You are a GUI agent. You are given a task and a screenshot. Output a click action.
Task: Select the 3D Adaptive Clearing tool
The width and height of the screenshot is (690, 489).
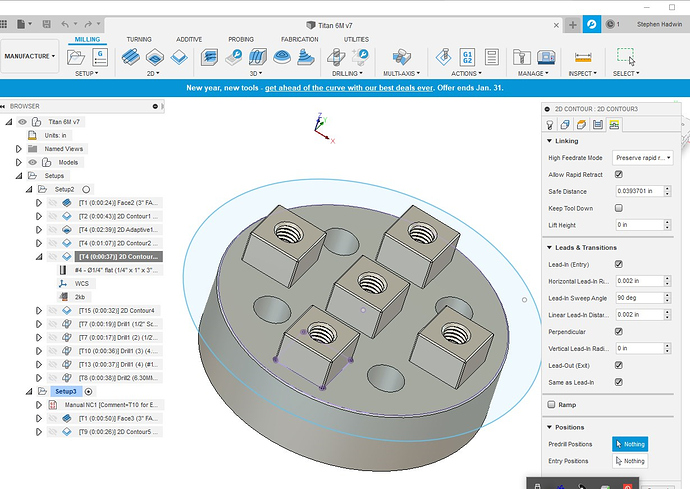click(209, 57)
